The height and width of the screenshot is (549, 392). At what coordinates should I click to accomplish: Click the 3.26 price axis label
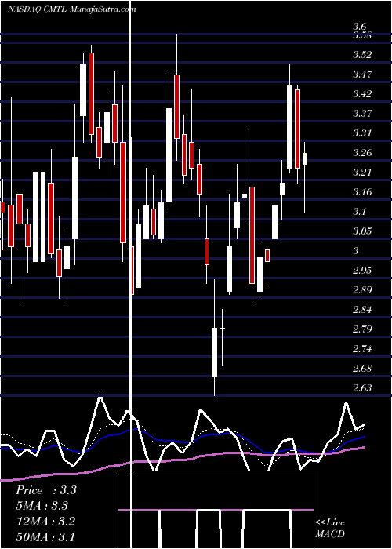(362, 153)
